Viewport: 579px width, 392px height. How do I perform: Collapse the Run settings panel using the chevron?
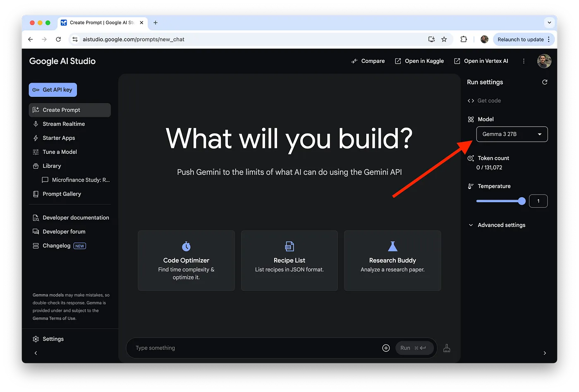point(545,353)
